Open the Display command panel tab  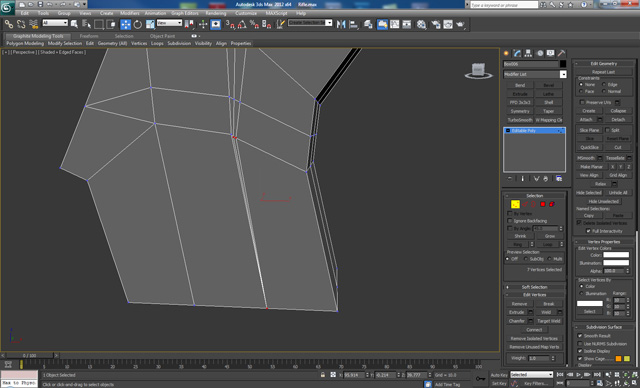(x=551, y=53)
